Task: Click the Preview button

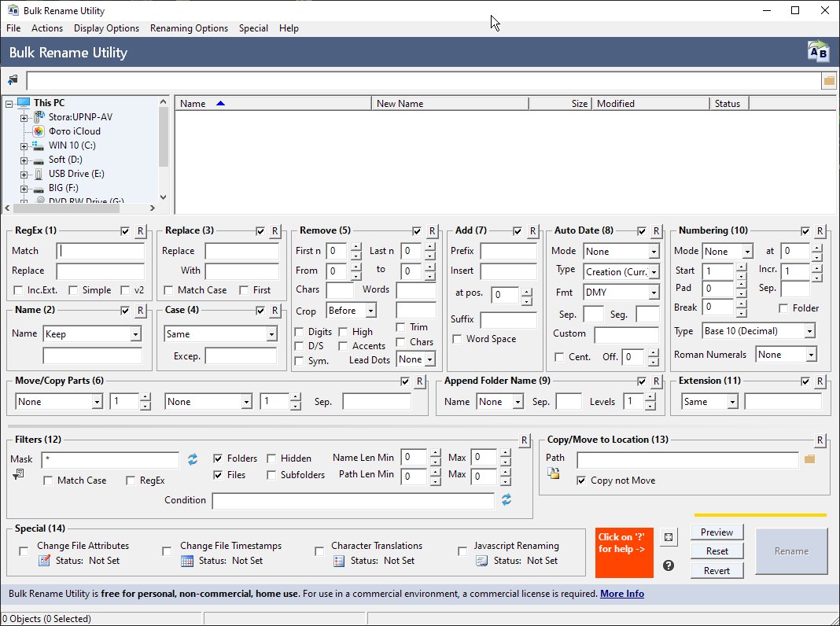Action: coord(717,532)
